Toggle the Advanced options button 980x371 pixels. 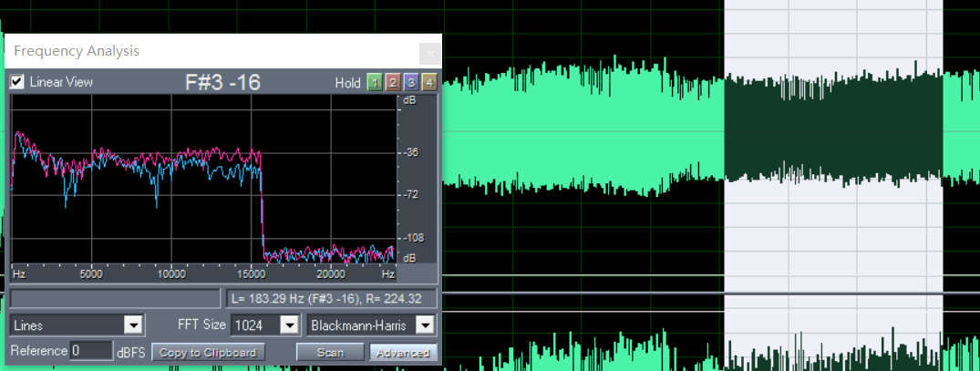click(x=403, y=352)
